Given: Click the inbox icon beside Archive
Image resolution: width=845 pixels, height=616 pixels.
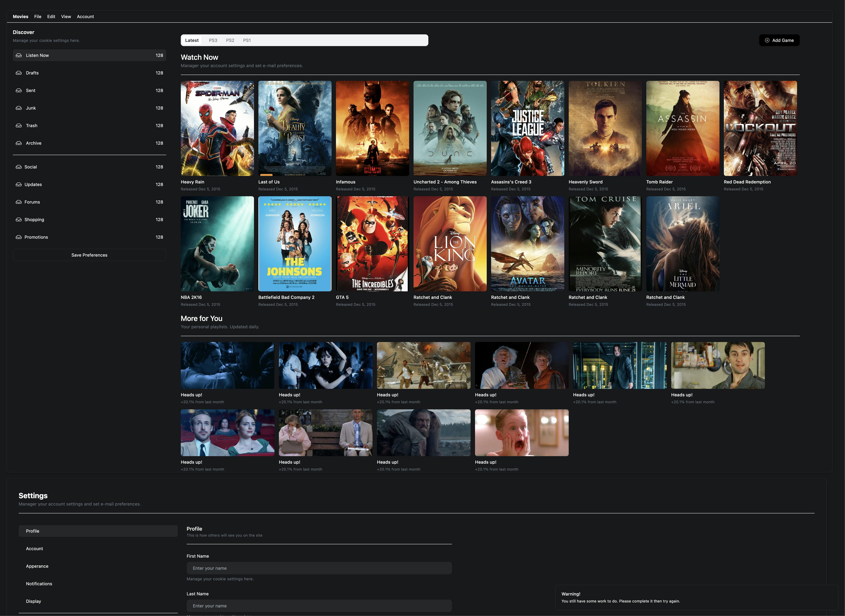Looking at the screenshot, I should pyautogui.click(x=19, y=143).
